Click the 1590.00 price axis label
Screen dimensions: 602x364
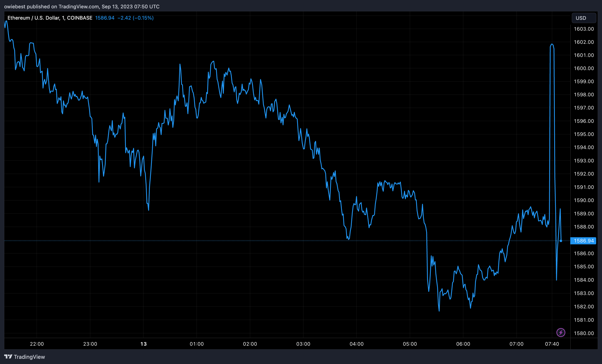coord(584,200)
